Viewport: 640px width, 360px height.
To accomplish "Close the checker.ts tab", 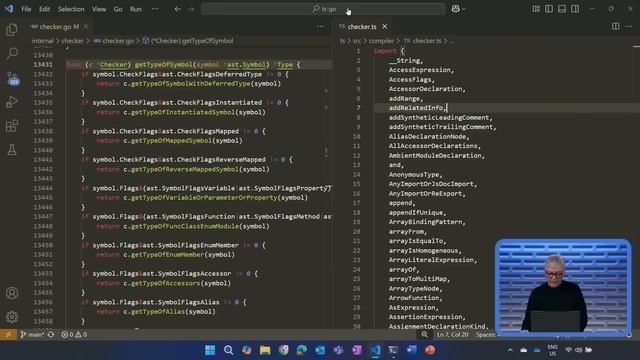I will pyautogui.click(x=384, y=27).
